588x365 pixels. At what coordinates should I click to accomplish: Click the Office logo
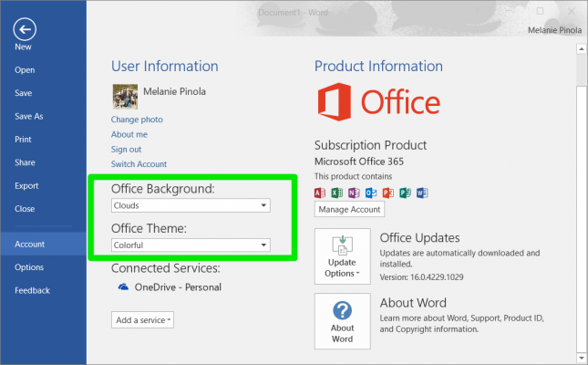(x=378, y=102)
